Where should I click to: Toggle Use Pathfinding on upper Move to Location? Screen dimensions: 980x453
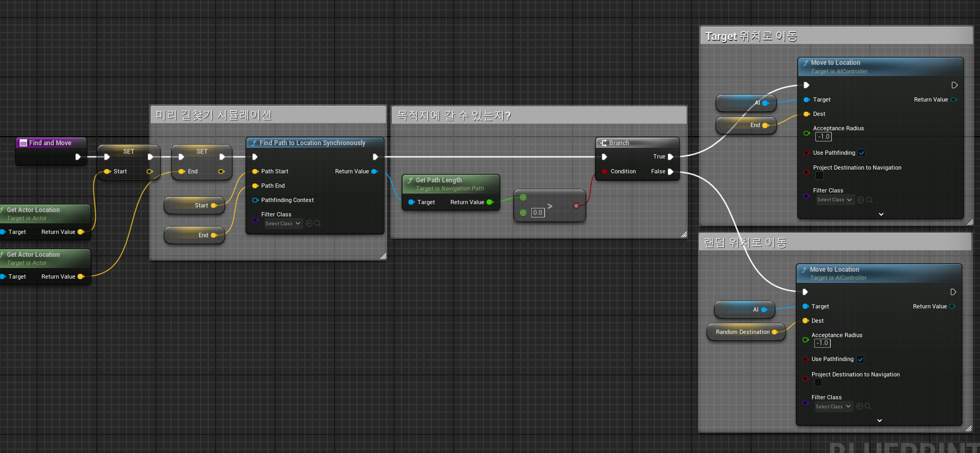(862, 153)
